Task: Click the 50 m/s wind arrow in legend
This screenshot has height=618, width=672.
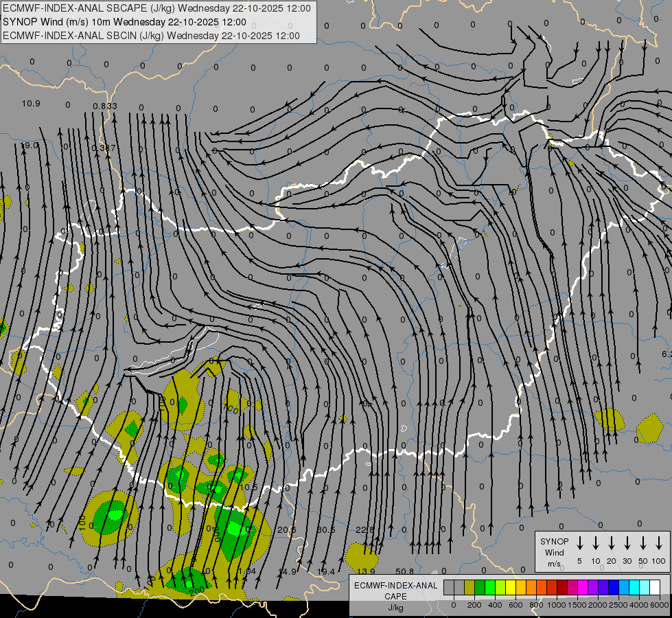Action: [643, 543]
